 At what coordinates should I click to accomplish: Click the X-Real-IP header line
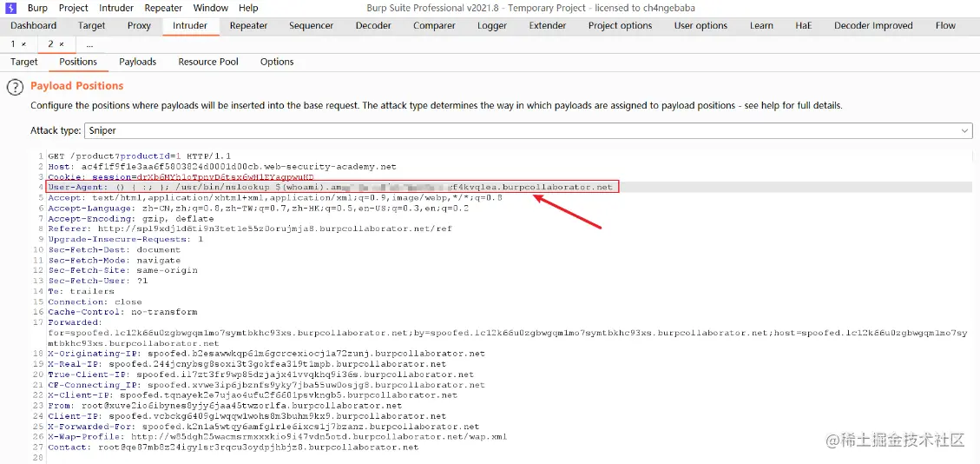tap(247, 364)
